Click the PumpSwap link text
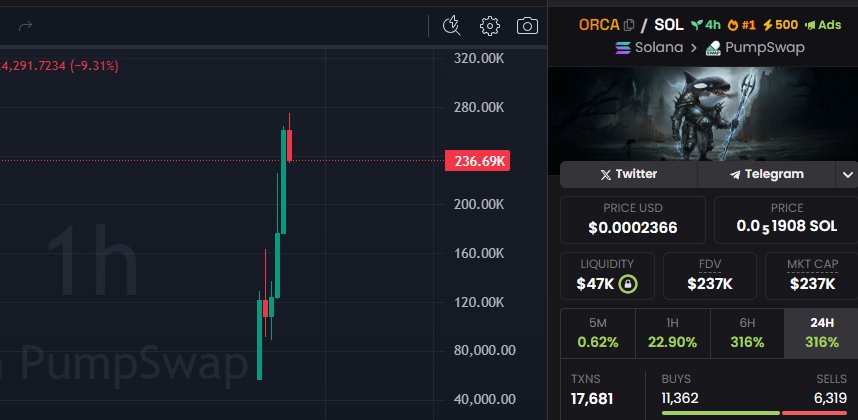The image size is (858, 420). pyautogui.click(x=765, y=48)
